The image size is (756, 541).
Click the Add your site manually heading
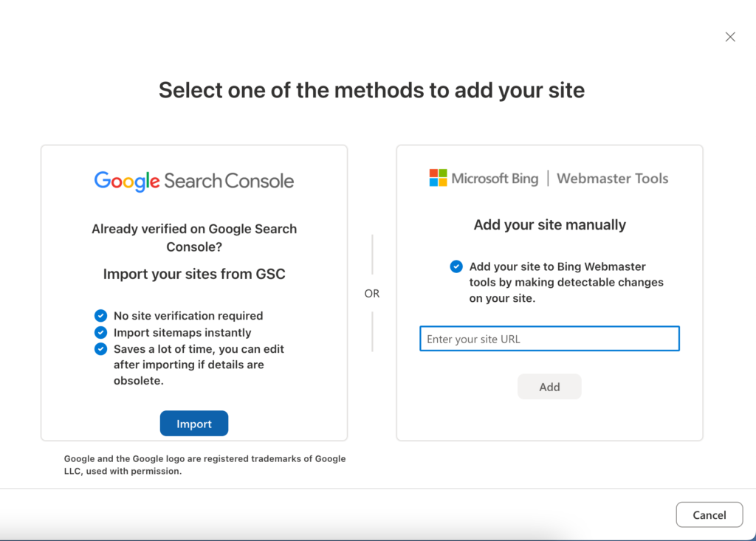point(549,225)
